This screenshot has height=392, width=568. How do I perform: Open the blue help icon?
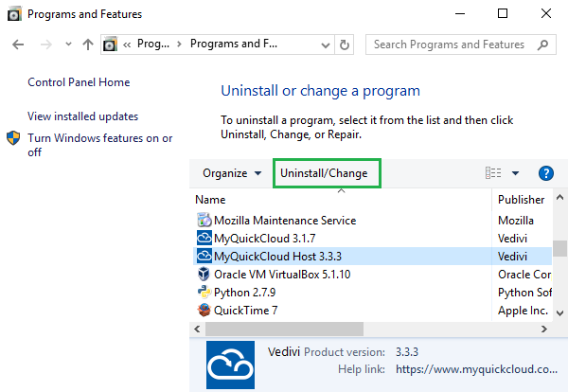546,173
